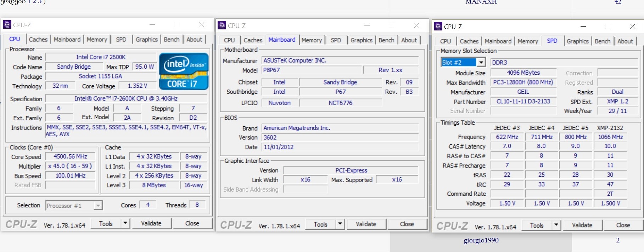Open the Tools dropdown arrow in the CPU window
644x252 pixels.
tap(125, 223)
